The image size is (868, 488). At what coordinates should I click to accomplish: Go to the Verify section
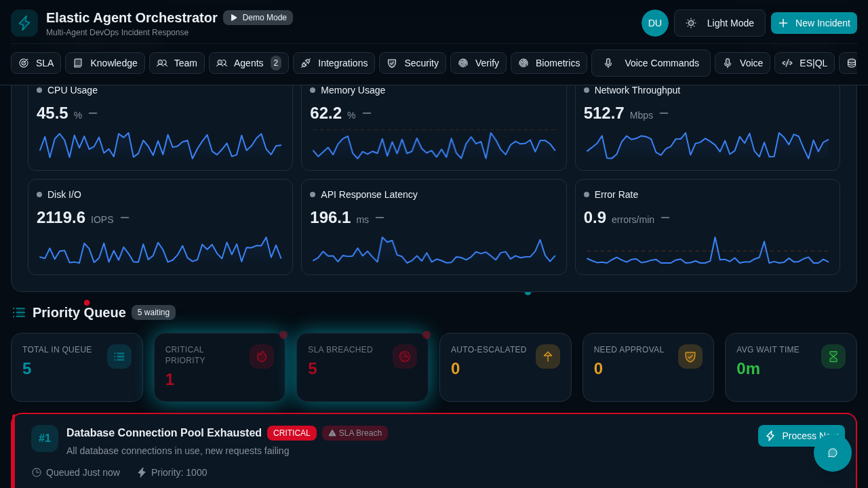click(478, 63)
